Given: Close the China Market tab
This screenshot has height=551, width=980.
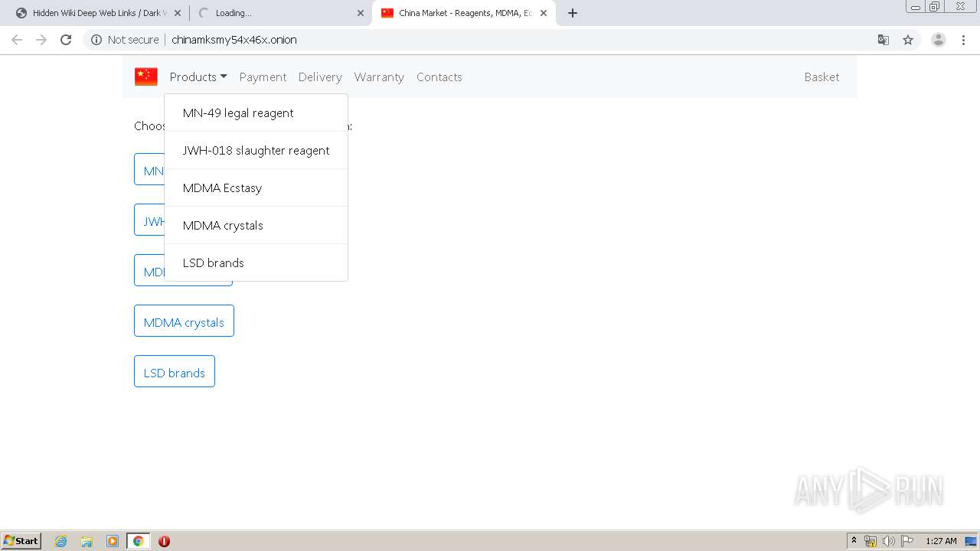Looking at the screenshot, I should coord(543,13).
